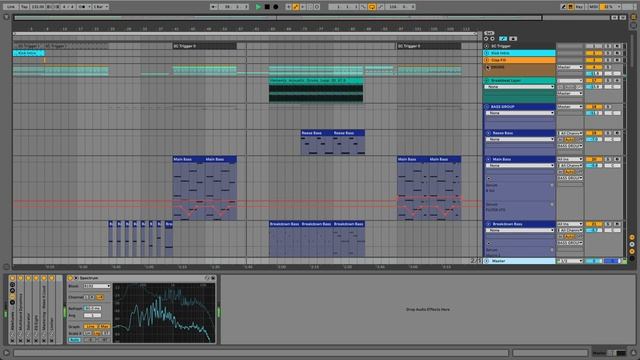Screen dimensions: 640x360
Task: Open the Spectrum Block size dropdown
Action: 97,286
